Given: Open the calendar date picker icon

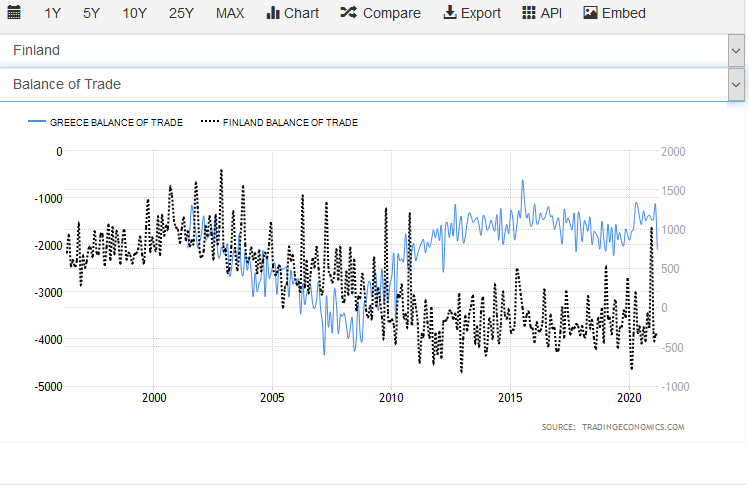Looking at the screenshot, I should [x=15, y=13].
